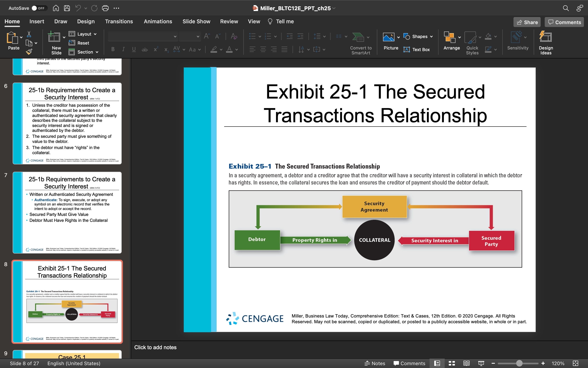Toggle Bold formatting
The image size is (588, 368).
click(113, 49)
